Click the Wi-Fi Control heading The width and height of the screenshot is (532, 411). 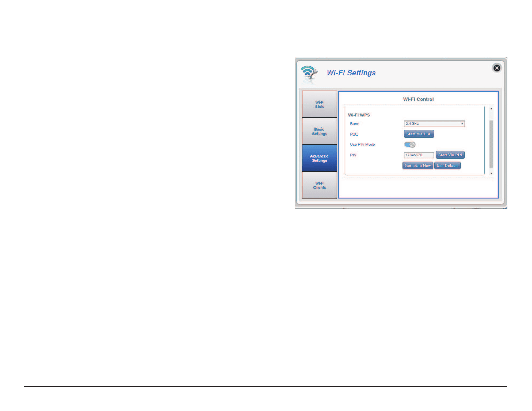click(418, 99)
